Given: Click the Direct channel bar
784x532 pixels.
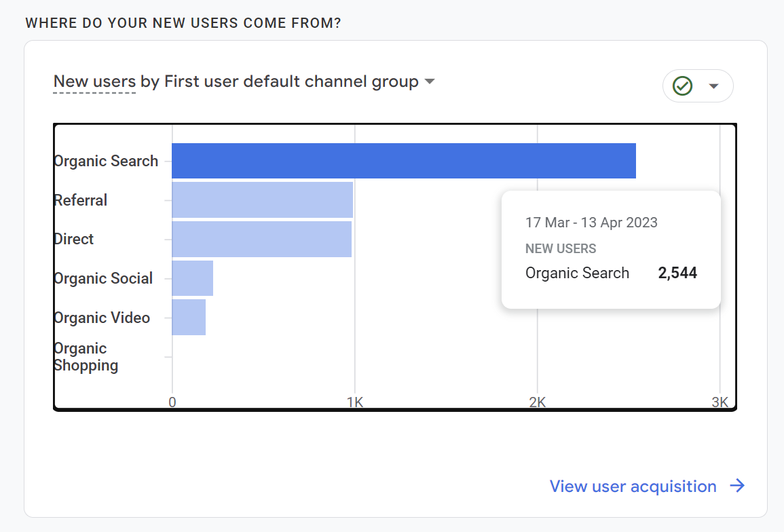Looking at the screenshot, I should (x=261, y=239).
